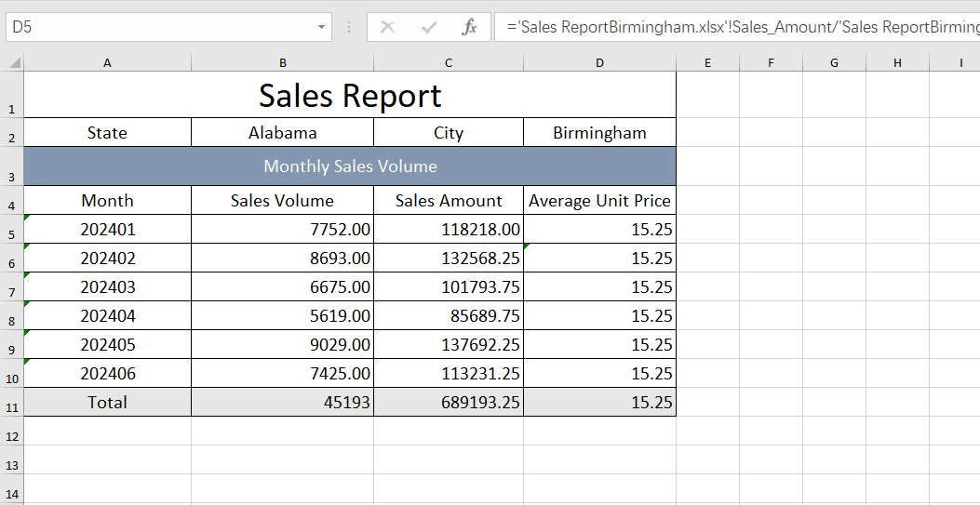
Task: Select row 13 header
Action: click(12, 459)
